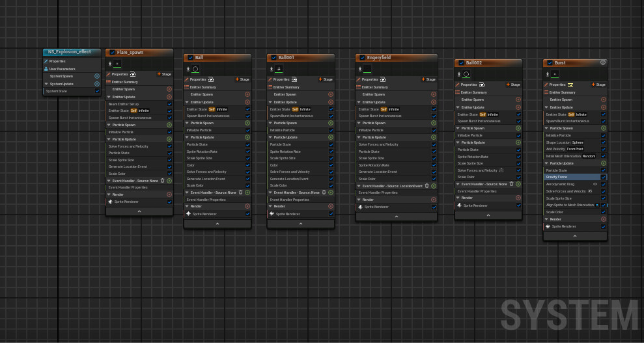Click the info icon in the Burst emitter header
644x344 pixels.
click(x=603, y=62)
